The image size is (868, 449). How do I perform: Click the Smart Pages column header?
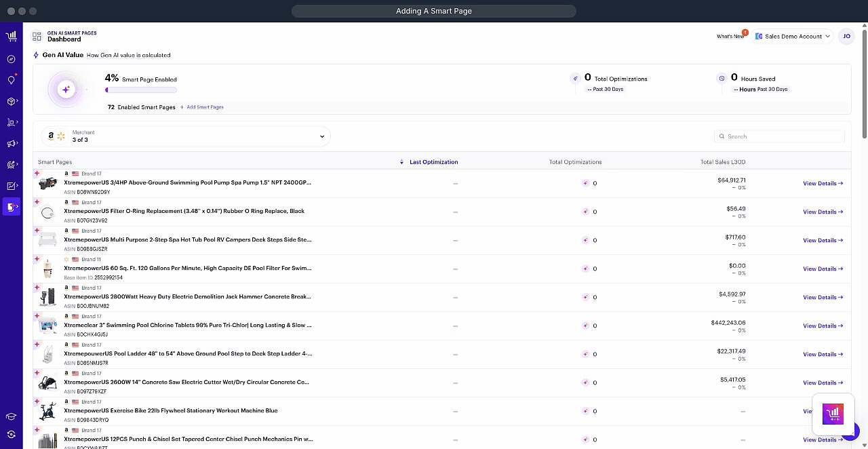click(55, 162)
